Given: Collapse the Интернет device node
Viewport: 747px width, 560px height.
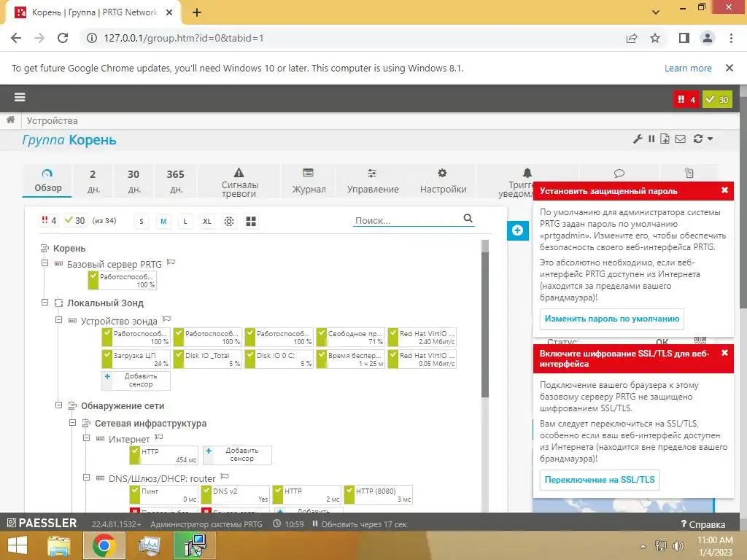Looking at the screenshot, I should pyautogui.click(x=86, y=438).
